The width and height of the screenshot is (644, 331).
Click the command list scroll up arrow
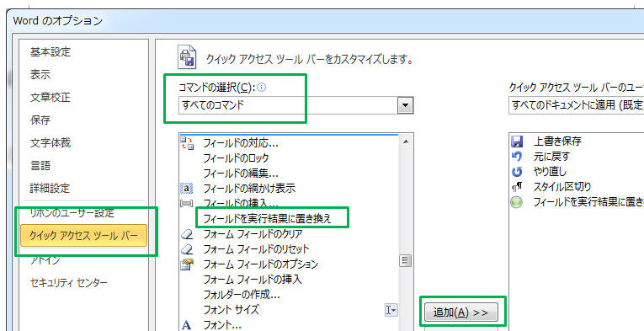(406, 141)
